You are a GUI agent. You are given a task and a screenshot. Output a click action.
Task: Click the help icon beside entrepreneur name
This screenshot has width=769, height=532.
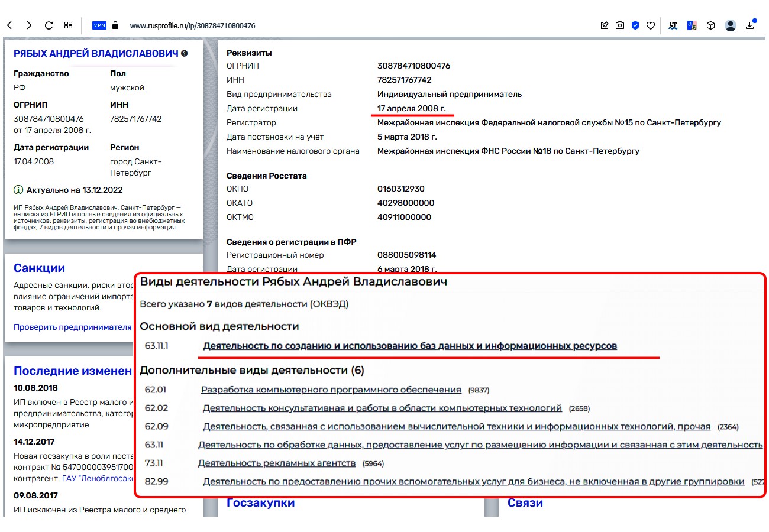(x=185, y=54)
